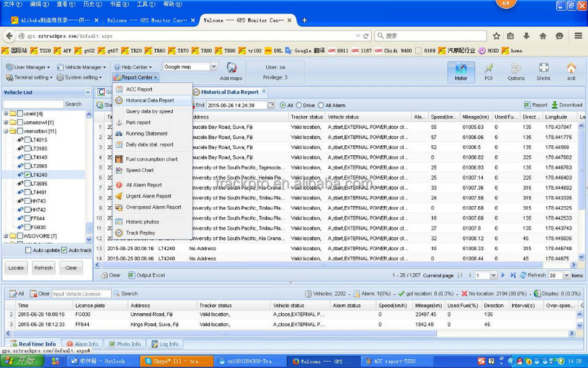The image size is (588, 368).
Task: Expand the WSGVOIRE vehicle group
Action: pyautogui.click(x=6, y=236)
